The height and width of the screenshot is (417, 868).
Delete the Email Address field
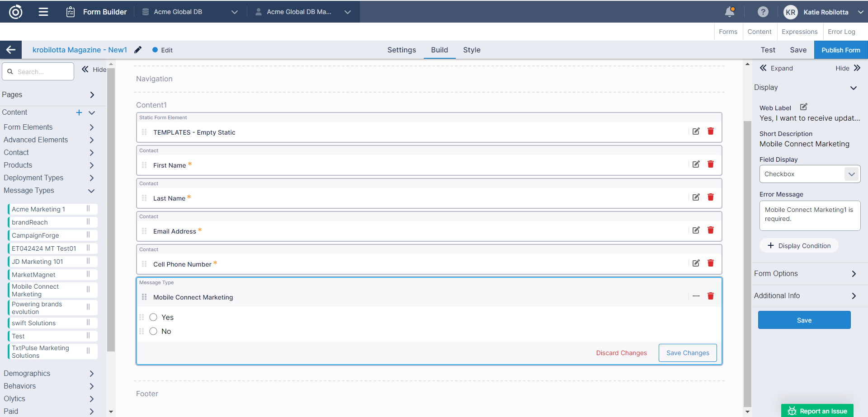[710, 230]
